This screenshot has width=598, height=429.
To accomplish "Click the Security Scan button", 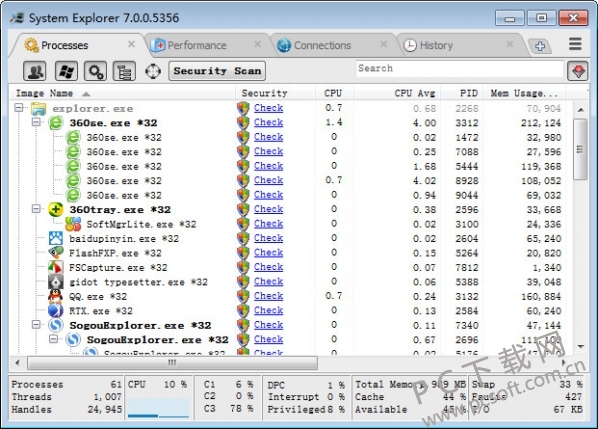I will coord(217,71).
